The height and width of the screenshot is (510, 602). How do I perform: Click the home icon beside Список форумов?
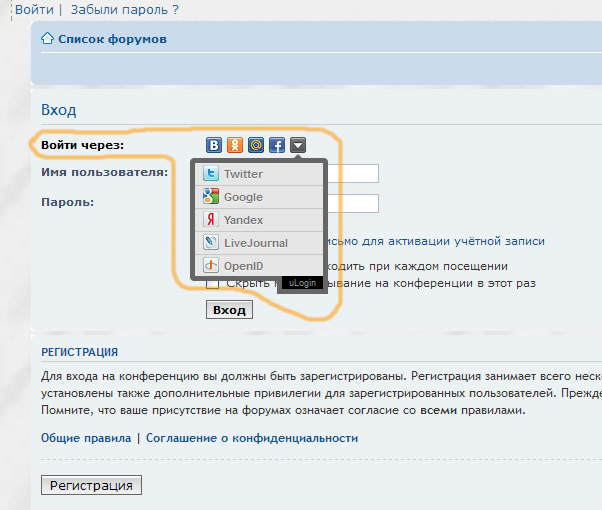coord(47,40)
